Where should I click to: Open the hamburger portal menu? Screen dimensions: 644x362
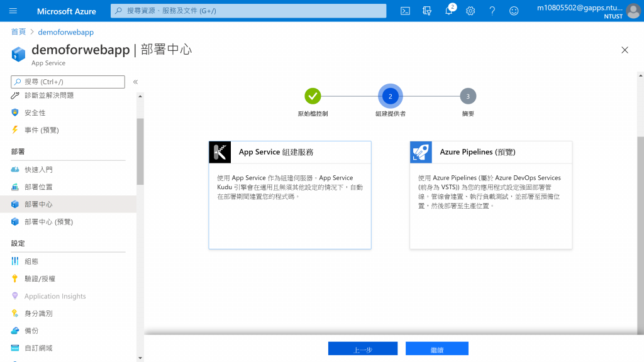tap(13, 11)
